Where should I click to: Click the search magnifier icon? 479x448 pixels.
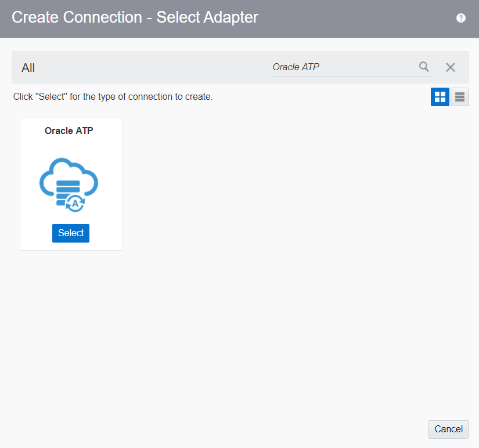[x=424, y=67]
